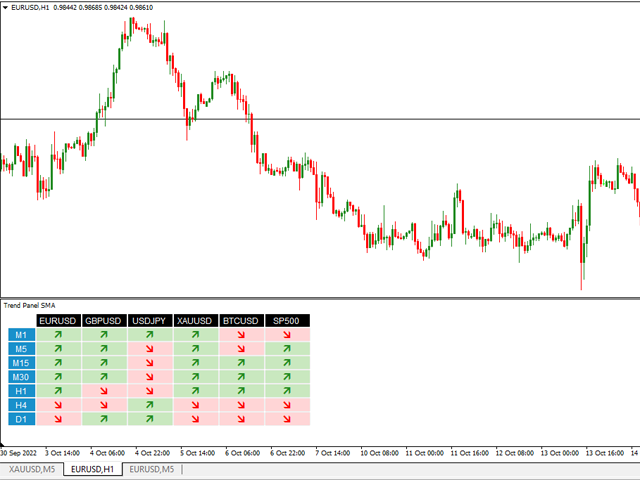Click BTCUSD M15 up-trend arrow
The image size is (640, 480).
click(x=241, y=363)
